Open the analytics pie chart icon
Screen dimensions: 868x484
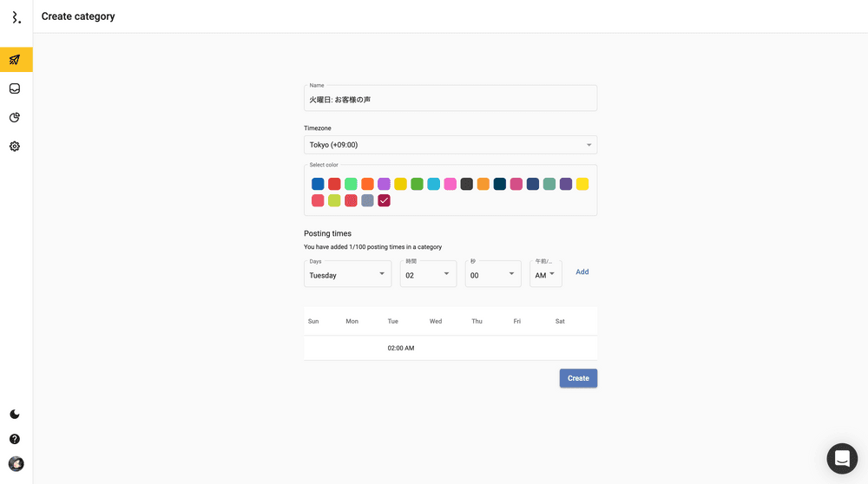tap(15, 117)
